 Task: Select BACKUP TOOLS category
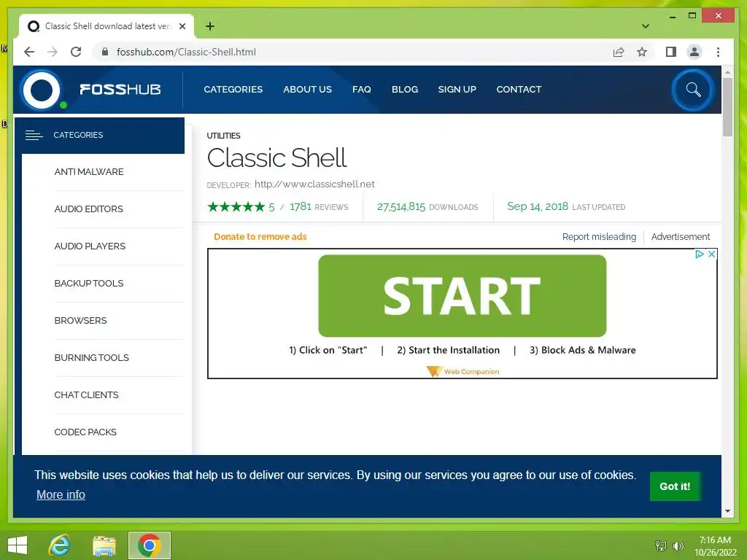click(x=89, y=284)
